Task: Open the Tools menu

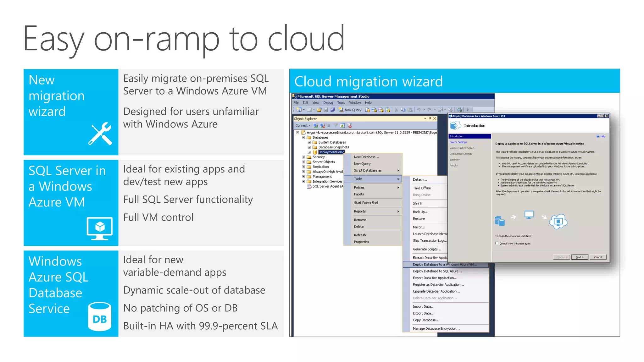Action: 341,103
